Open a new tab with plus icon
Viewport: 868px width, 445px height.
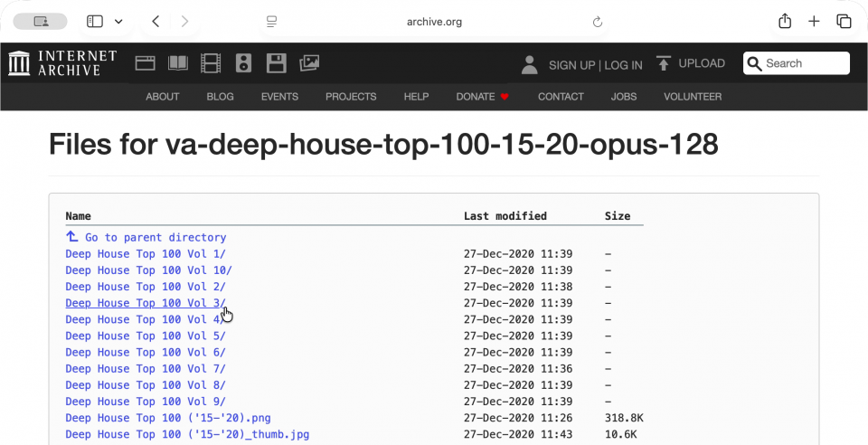tap(814, 22)
